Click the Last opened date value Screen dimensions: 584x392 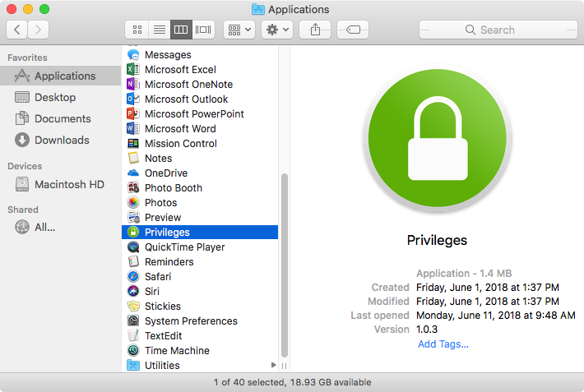tap(496, 316)
